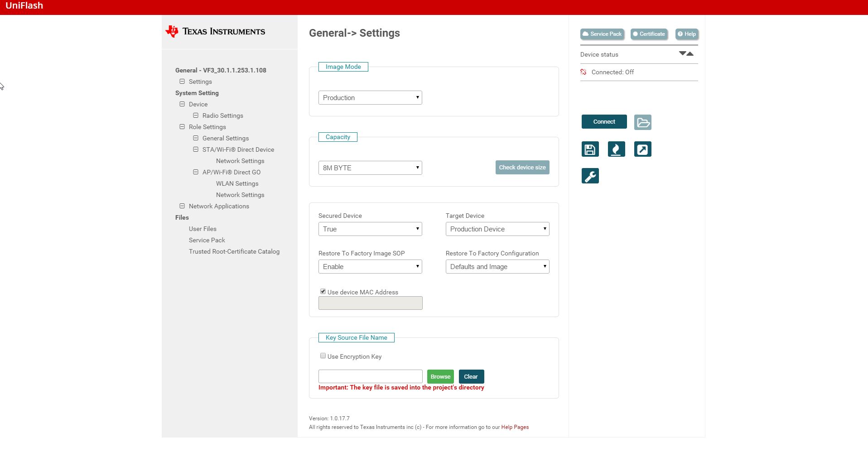This screenshot has height=457, width=868.
Task: Open the Restore To Factory Configuration dropdown
Action: click(497, 267)
